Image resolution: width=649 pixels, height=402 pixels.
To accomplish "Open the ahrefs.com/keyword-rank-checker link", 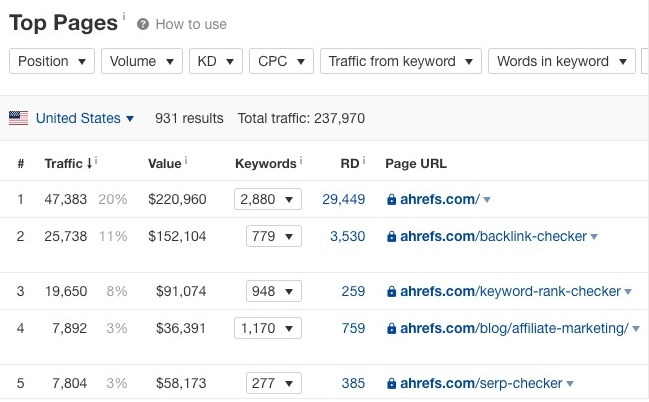I will coord(510,291).
